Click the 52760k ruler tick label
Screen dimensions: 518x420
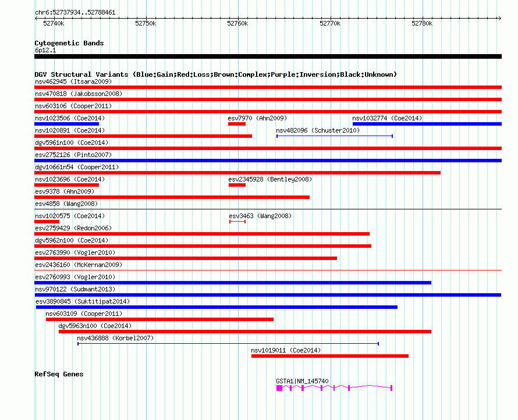coord(237,23)
